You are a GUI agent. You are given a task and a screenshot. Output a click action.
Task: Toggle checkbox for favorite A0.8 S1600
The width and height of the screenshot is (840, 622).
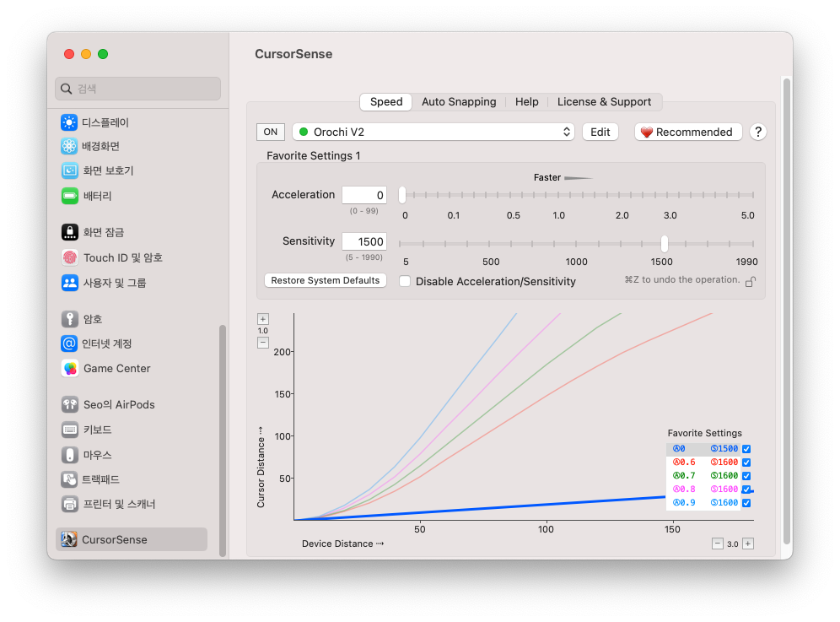[x=746, y=489]
